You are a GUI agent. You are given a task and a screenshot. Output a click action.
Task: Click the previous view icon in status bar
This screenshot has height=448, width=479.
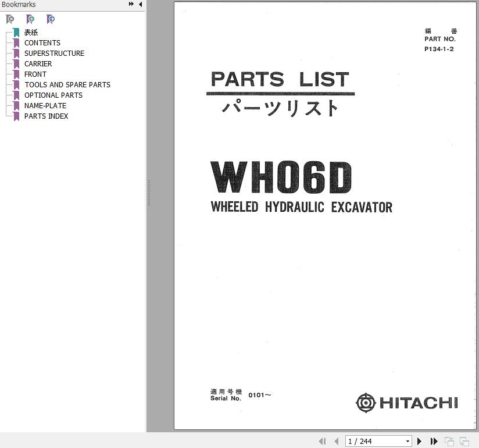tap(449, 441)
